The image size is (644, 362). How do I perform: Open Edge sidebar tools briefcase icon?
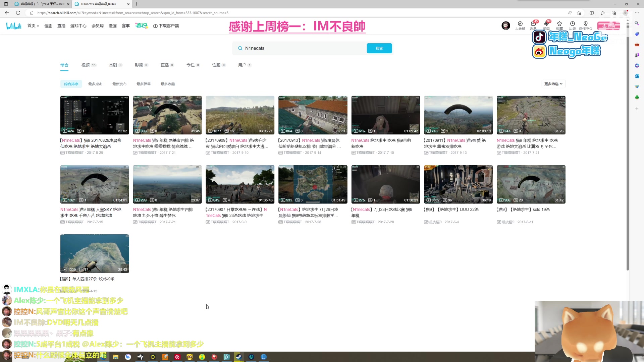(637, 45)
